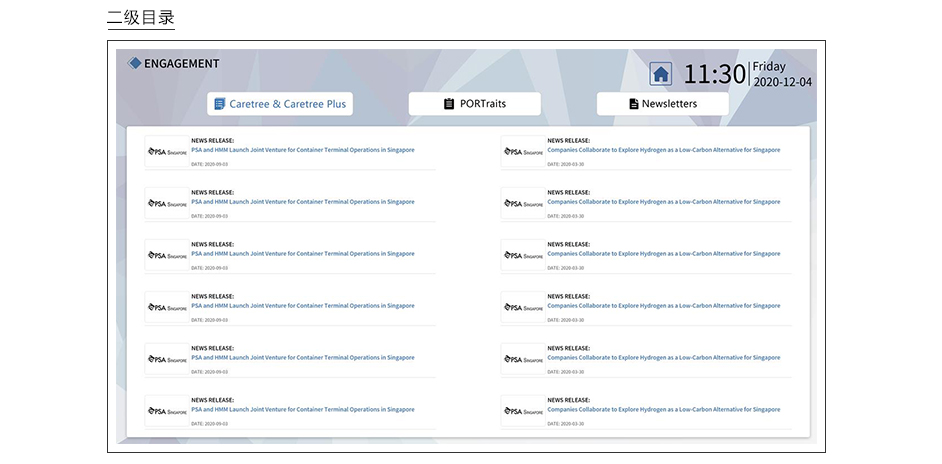Open the fourth PSA and HMM headline in left column
This screenshot has height=464, width=942.
coord(302,306)
